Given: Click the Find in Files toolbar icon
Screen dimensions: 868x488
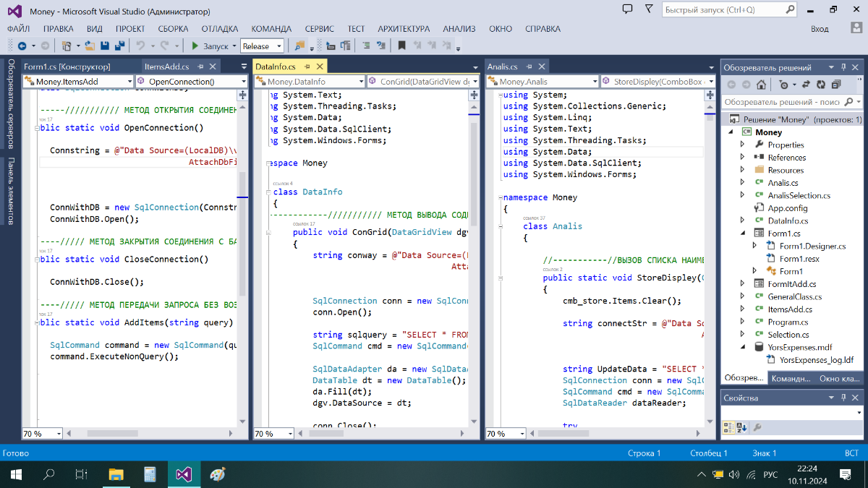Looking at the screenshot, I should click(x=300, y=46).
